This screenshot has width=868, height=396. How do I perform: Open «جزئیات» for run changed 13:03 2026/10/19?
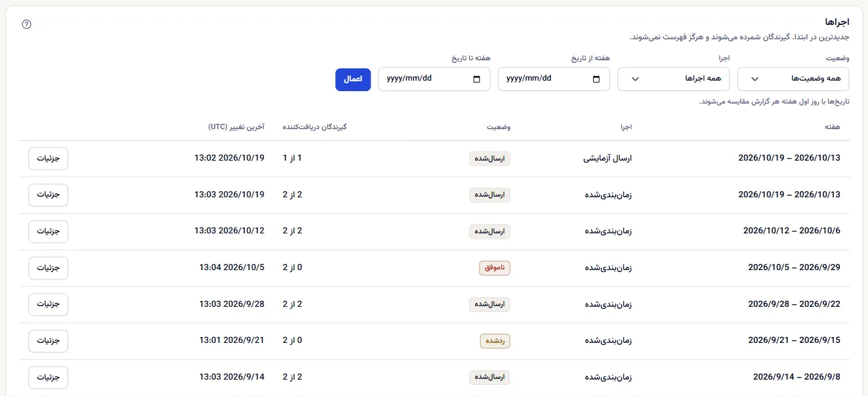point(48,195)
